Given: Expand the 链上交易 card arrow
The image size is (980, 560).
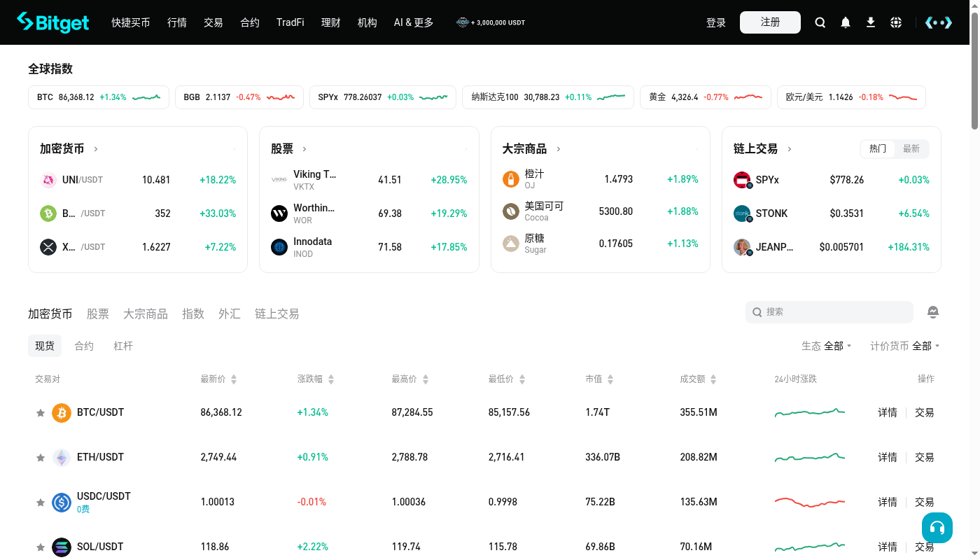Looking at the screenshot, I should tap(790, 149).
